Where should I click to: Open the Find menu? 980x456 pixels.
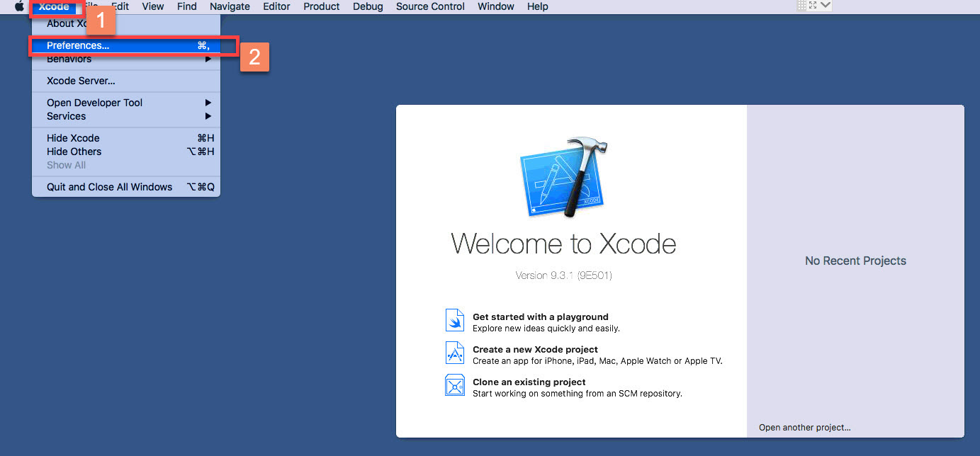187,6
